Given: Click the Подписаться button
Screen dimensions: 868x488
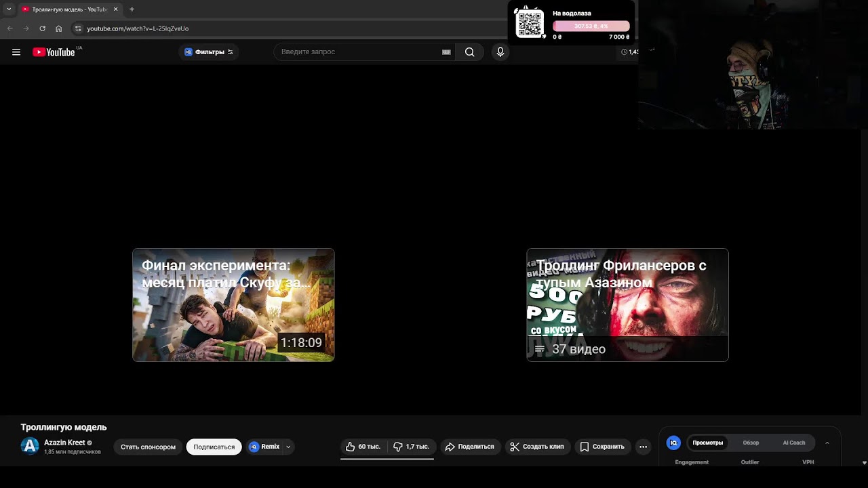Looking at the screenshot, I should 214,447.
